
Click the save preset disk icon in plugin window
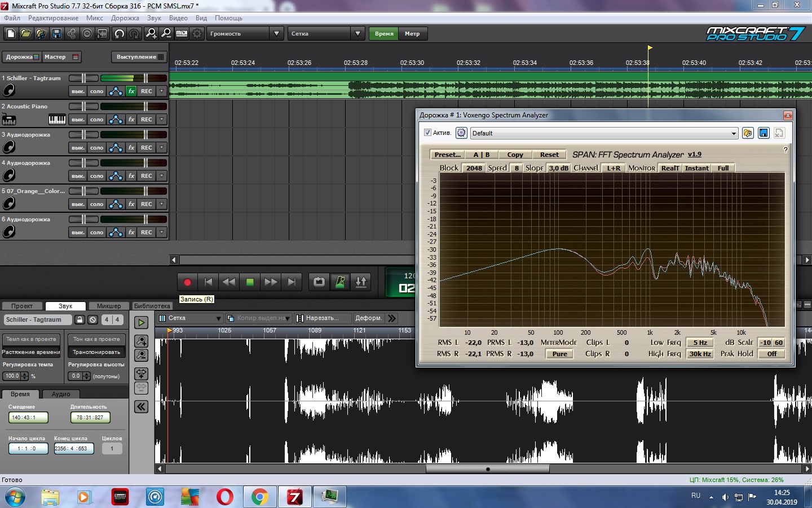764,133
